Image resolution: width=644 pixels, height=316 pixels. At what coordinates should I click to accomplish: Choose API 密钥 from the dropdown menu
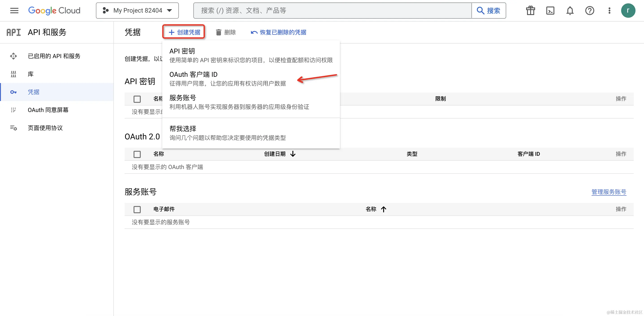[x=251, y=55]
